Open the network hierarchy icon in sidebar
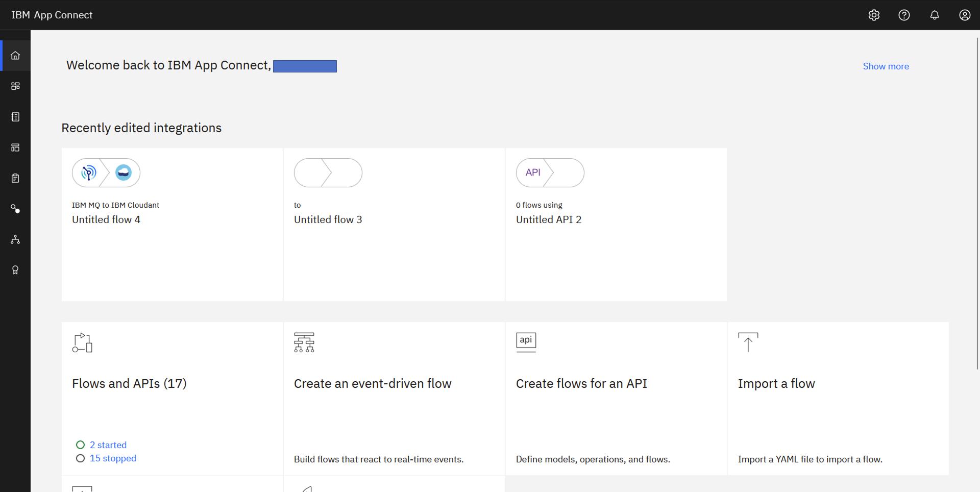 click(x=15, y=239)
